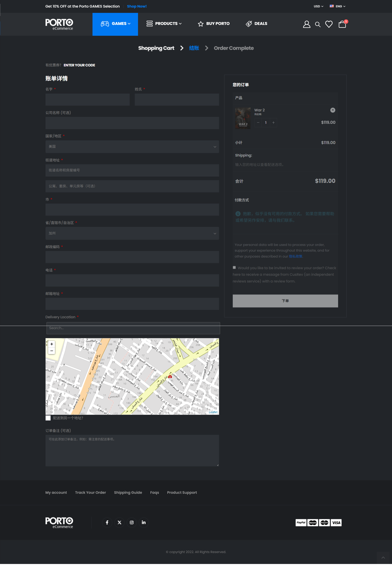Open the USD currency switcher
Screen dimensions: 392x565
click(x=318, y=6)
